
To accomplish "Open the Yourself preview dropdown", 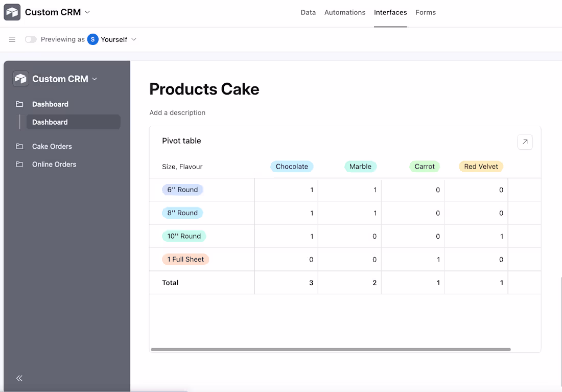I will 133,39.
